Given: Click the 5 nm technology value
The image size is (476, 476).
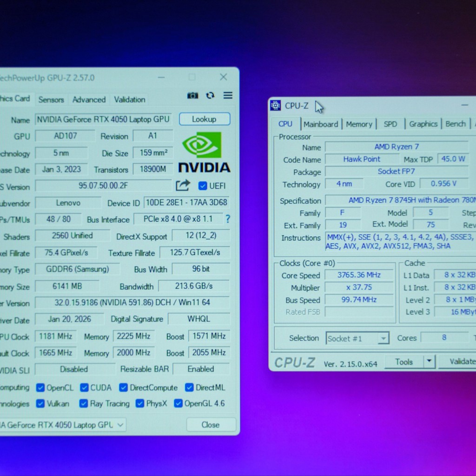Looking at the screenshot, I should coord(61,152).
